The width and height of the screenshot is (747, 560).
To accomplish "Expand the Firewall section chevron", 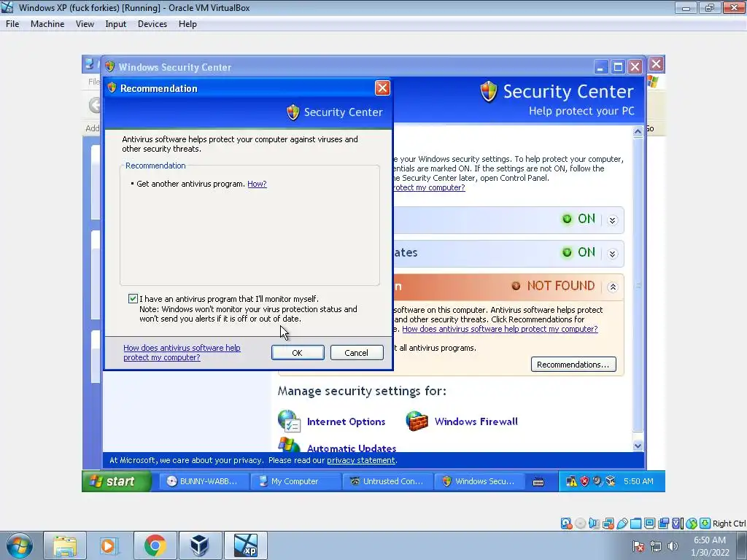I will 613,220.
